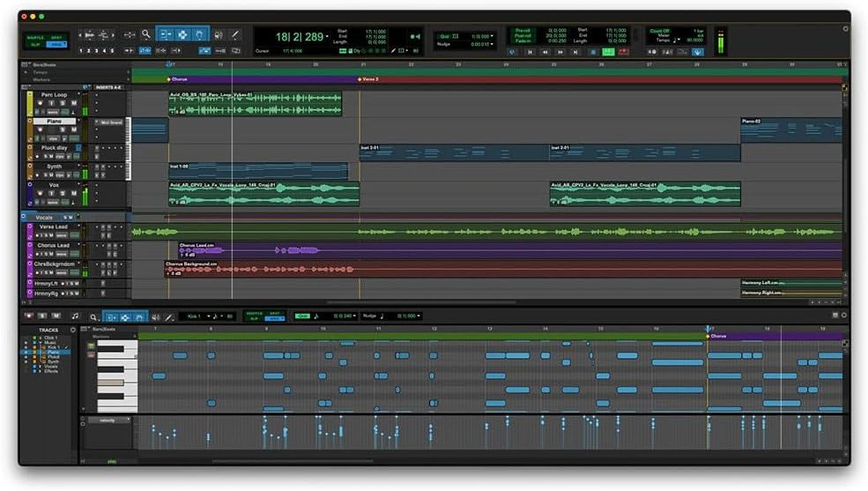Select the Piano-02 clip
This screenshot has width=868, height=491.
[791, 130]
